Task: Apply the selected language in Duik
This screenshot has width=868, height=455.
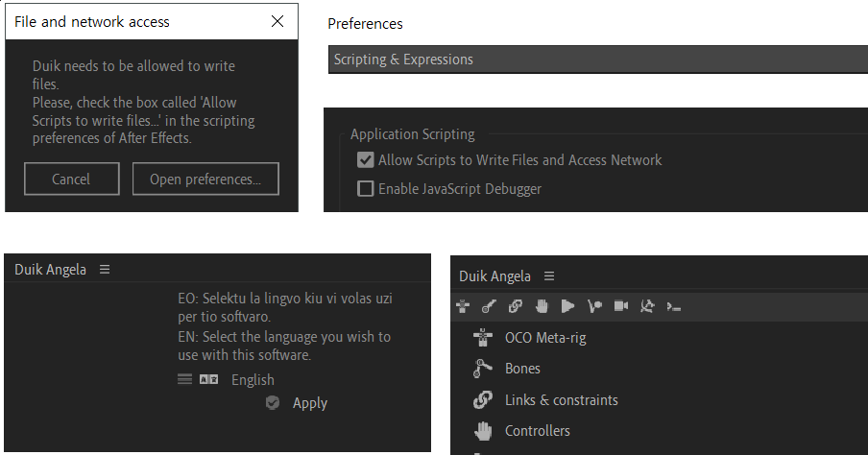Action: click(297, 403)
